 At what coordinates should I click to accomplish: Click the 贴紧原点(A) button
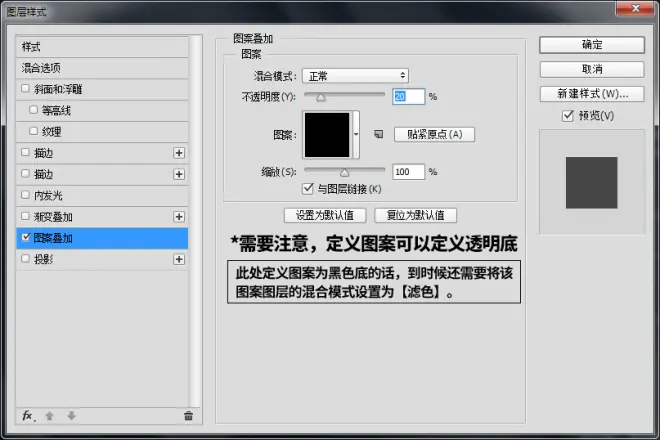point(434,134)
